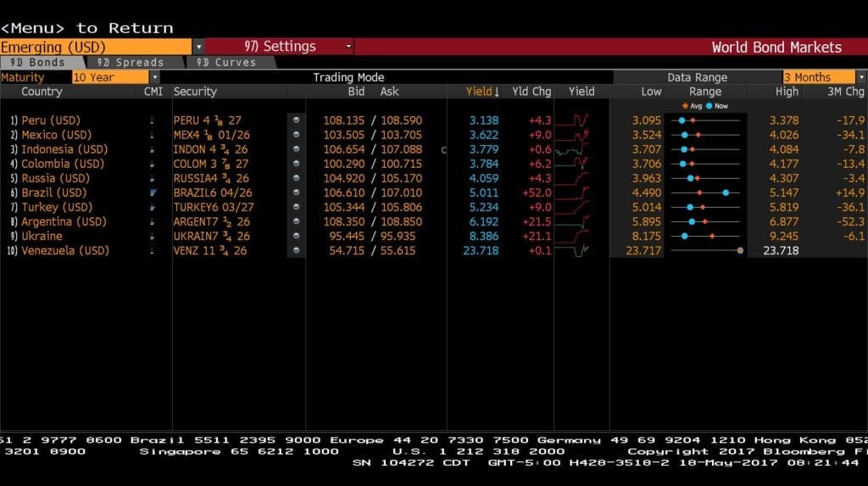Open the Turkey row security detail icon

[296, 207]
